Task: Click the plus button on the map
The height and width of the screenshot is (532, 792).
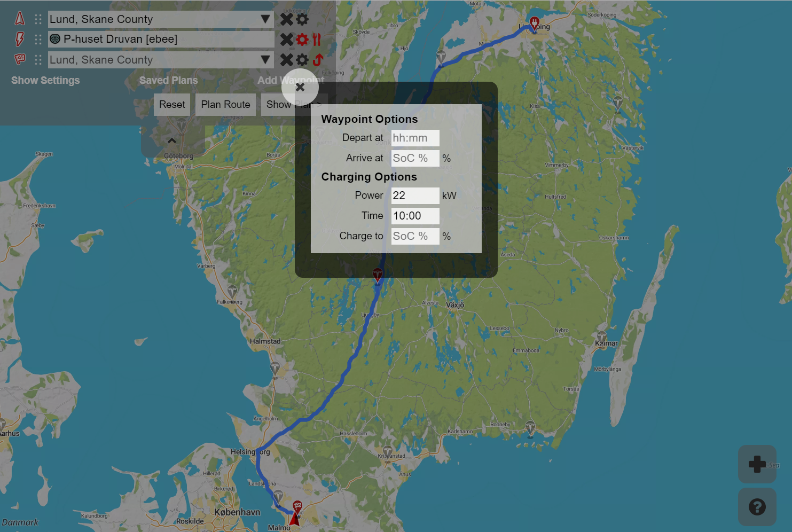Action: coord(757,464)
